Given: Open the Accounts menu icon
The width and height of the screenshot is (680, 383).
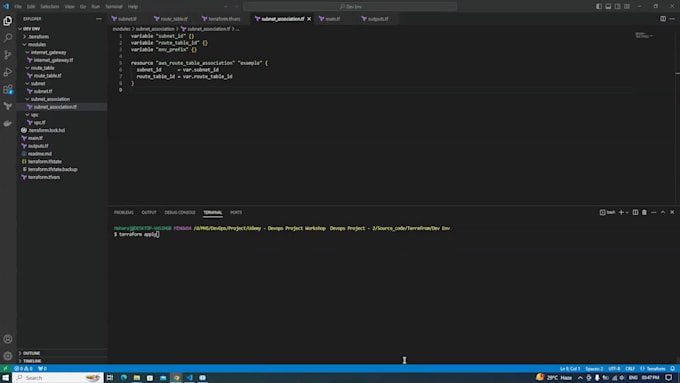Looking at the screenshot, I should tap(8, 339).
